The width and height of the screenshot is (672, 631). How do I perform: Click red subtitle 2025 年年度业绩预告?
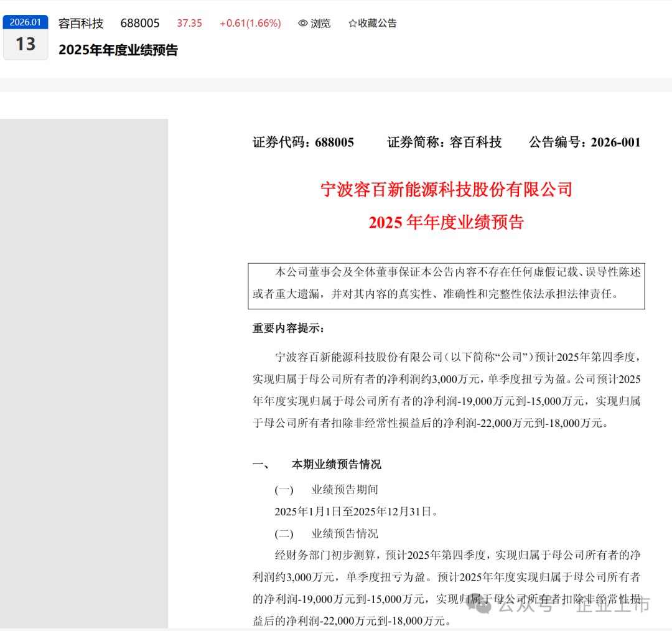446,223
